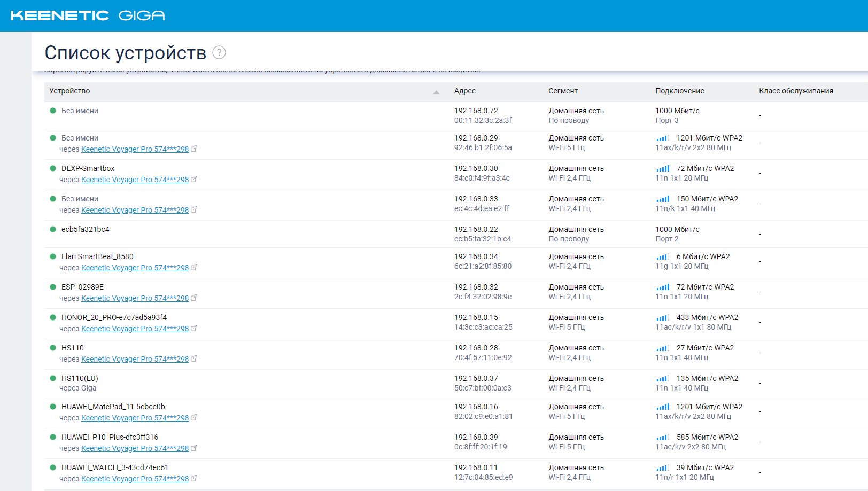Image resolution: width=868 pixels, height=491 pixels.
Task: Sort by the Подключение column header
Action: tap(680, 91)
